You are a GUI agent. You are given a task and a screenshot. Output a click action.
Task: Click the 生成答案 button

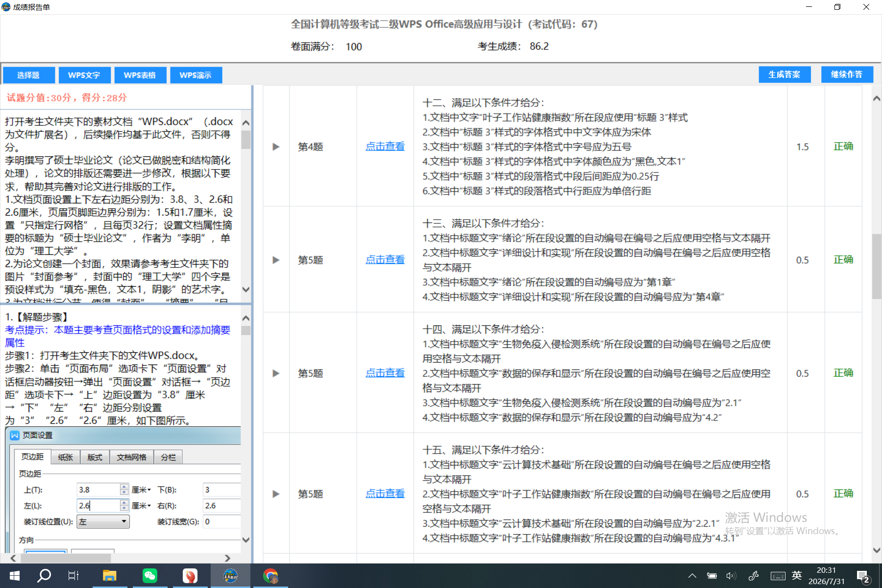click(x=784, y=74)
